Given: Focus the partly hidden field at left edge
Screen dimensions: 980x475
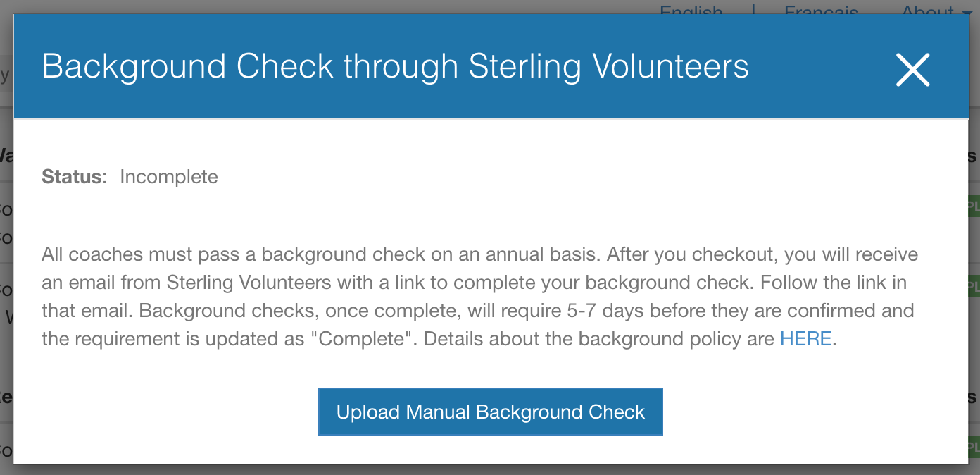Looking at the screenshot, I should click(x=6, y=75).
